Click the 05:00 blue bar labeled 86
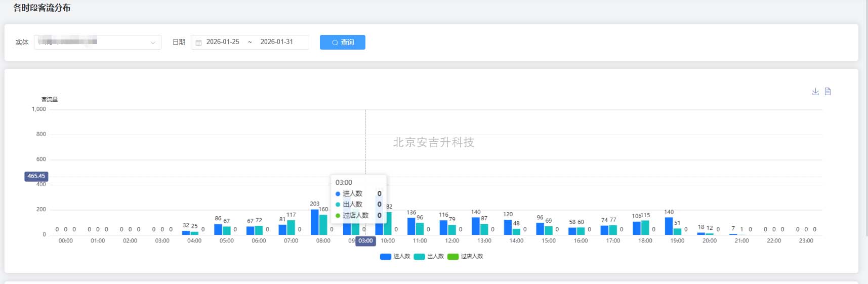Viewport: 868px width, 284px height. (x=218, y=229)
